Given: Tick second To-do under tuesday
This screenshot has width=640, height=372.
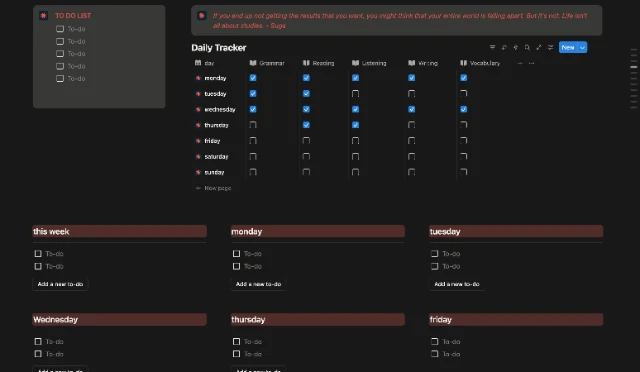Looking at the screenshot, I should click(x=435, y=266).
